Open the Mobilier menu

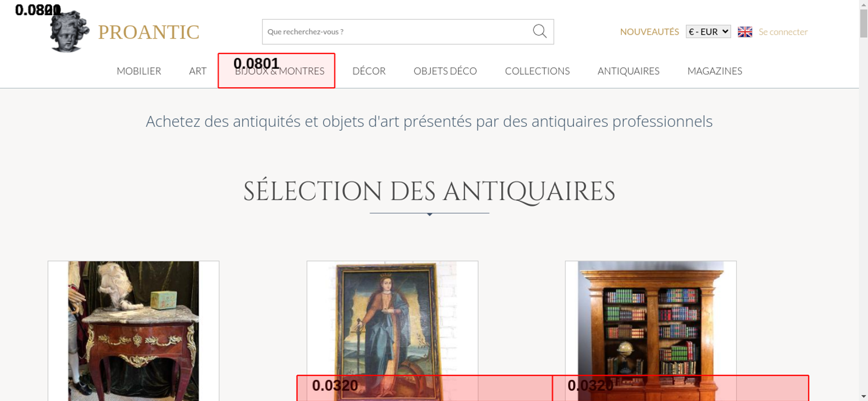click(x=139, y=71)
